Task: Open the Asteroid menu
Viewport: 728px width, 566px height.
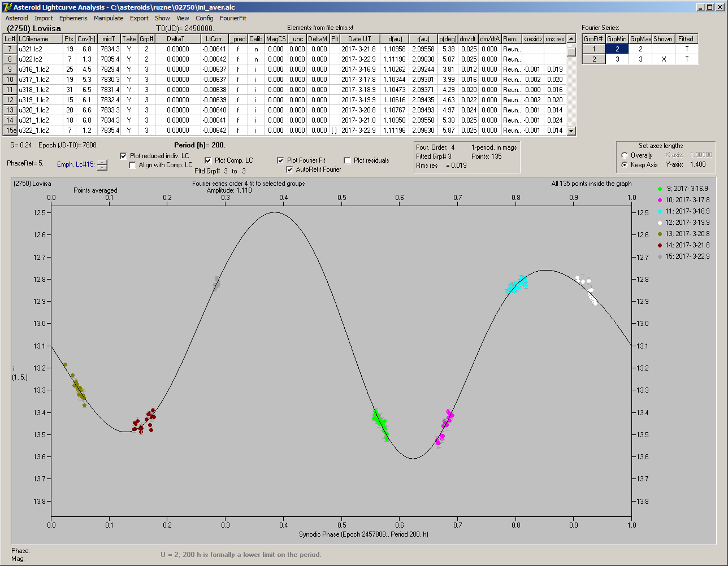Action: pos(16,18)
